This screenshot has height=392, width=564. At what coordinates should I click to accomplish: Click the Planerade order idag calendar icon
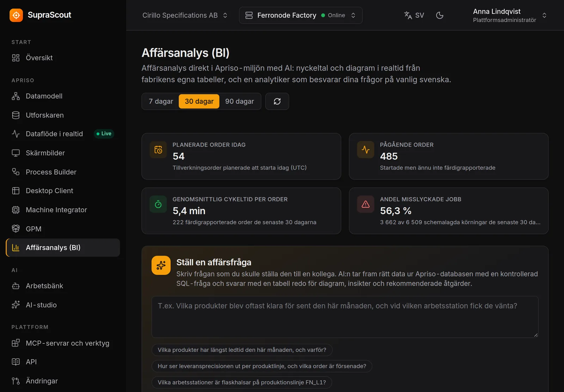[158, 150]
